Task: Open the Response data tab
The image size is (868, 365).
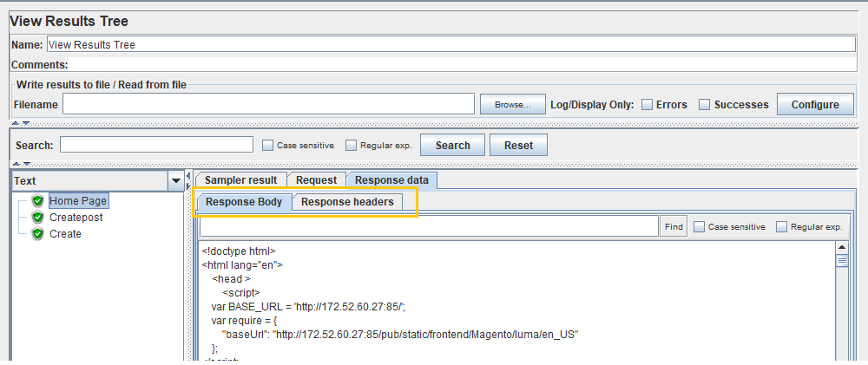Action: 391,179
